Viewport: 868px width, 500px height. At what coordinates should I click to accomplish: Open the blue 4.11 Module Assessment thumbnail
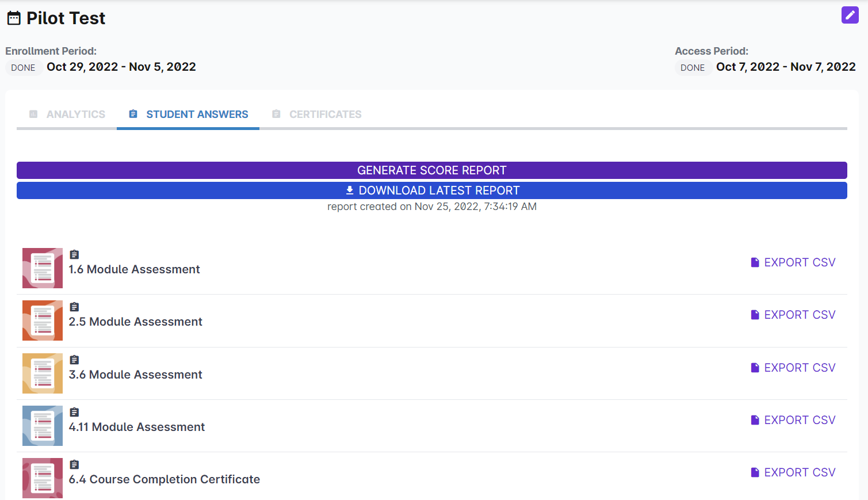(43, 426)
